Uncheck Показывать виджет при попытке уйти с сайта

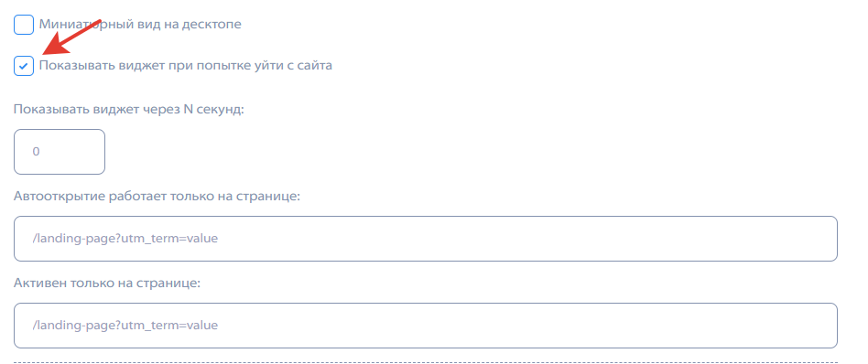tap(24, 67)
